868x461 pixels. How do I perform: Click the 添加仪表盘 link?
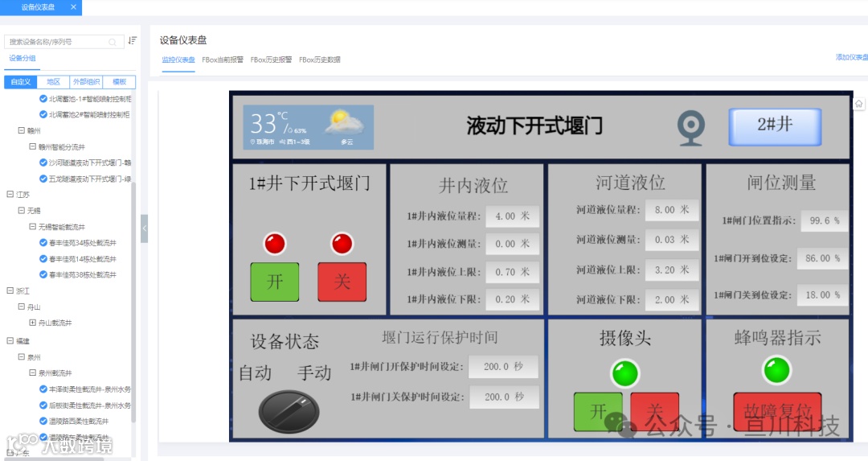pos(851,57)
